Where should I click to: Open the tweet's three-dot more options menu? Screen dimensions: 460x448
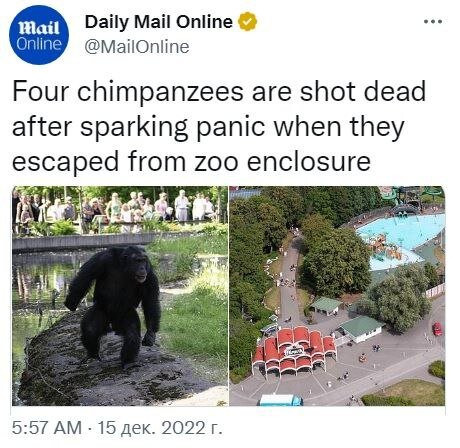(433, 21)
